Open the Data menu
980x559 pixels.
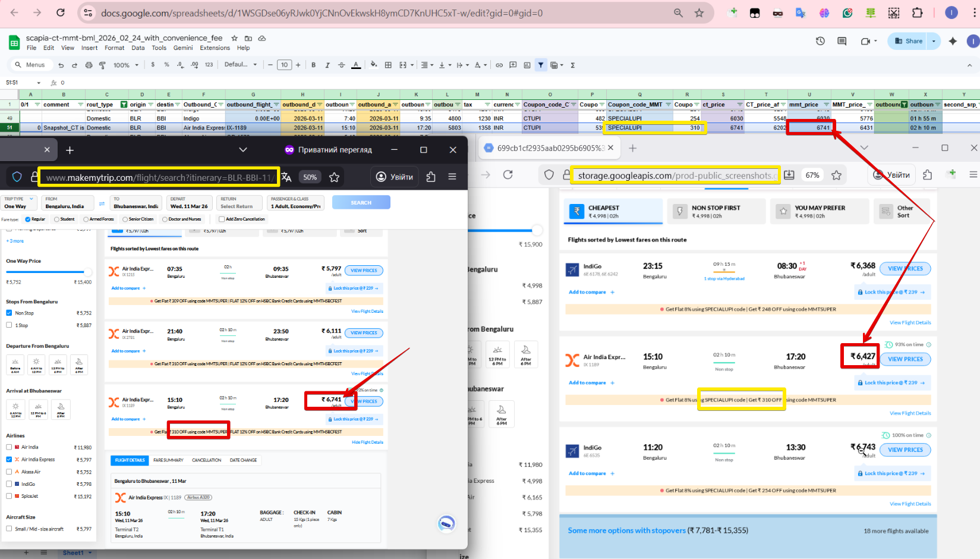(138, 48)
